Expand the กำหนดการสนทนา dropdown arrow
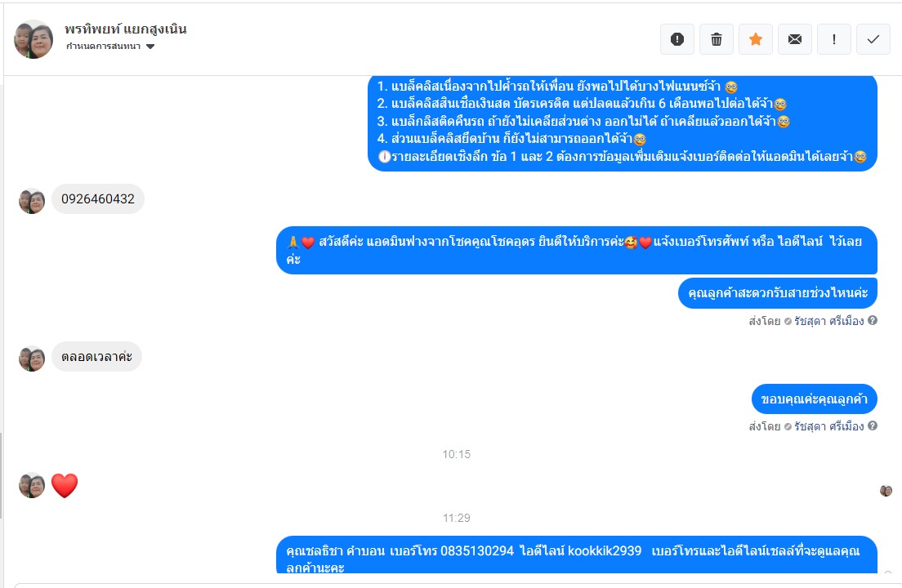902x588 pixels. coord(150,47)
